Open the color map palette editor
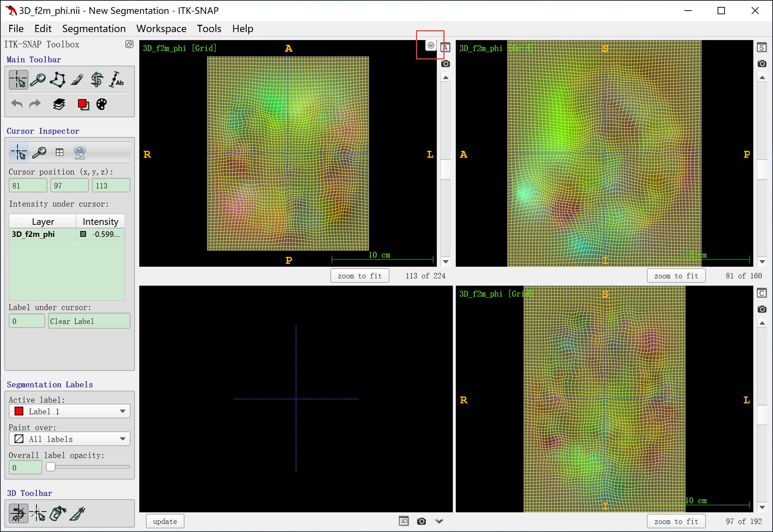Image resolution: width=773 pixels, height=532 pixels. point(101,105)
